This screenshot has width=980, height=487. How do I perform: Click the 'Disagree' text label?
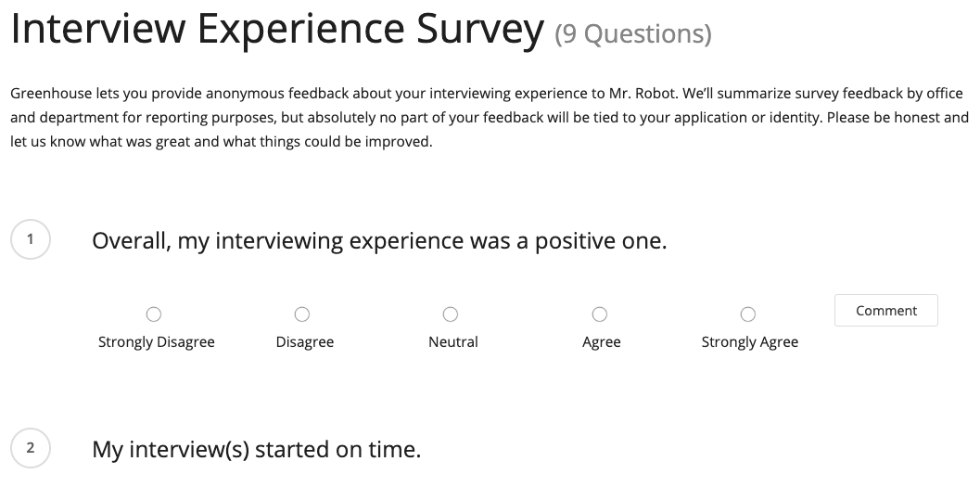point(305,342)
